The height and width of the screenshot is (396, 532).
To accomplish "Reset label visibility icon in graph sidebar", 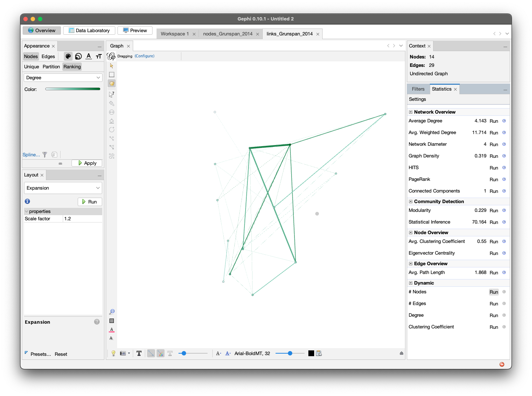I will pos(111,338).
